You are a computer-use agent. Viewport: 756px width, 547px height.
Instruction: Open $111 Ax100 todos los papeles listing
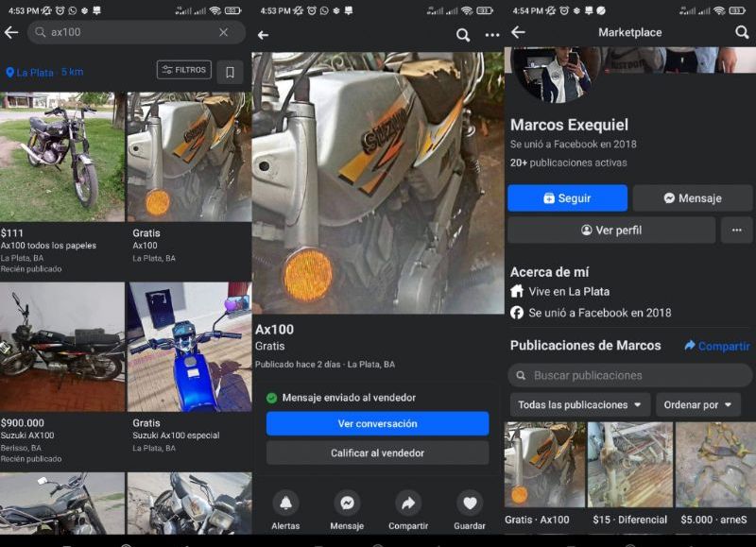pyautogui.click(x=62, y=183)
